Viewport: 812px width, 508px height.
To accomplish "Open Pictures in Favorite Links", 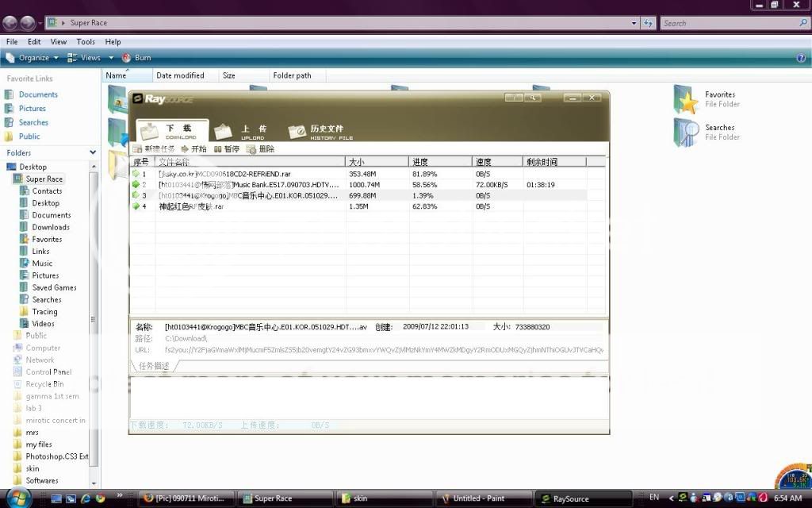I will (32, 109).
